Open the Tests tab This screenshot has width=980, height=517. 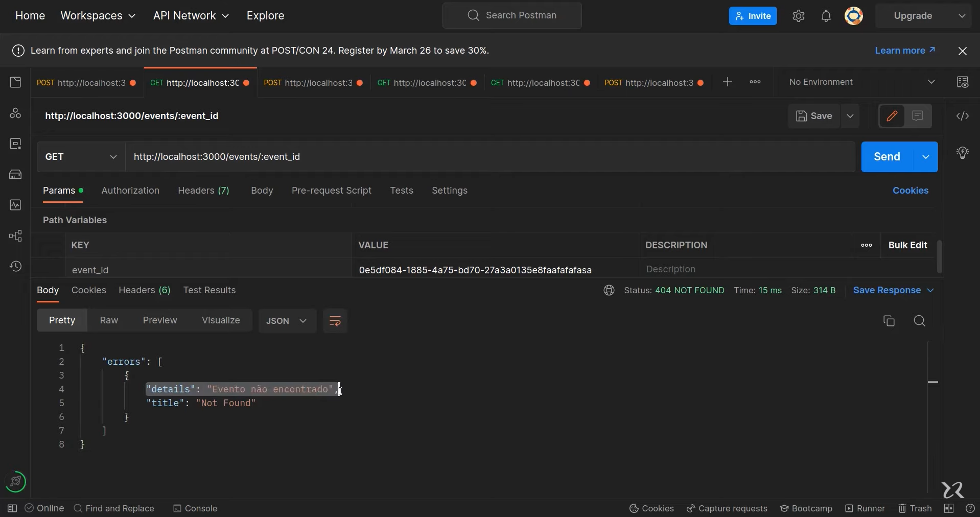tap(402, 191)
